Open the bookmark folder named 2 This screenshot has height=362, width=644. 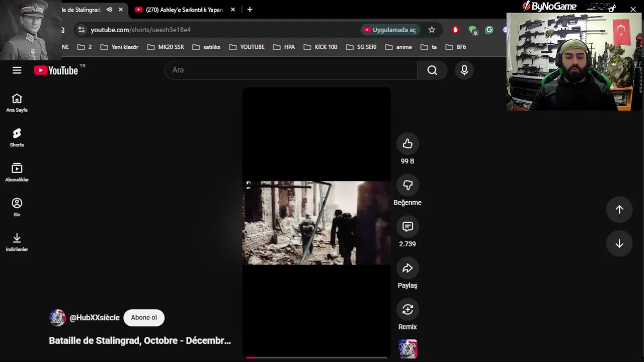85,47
